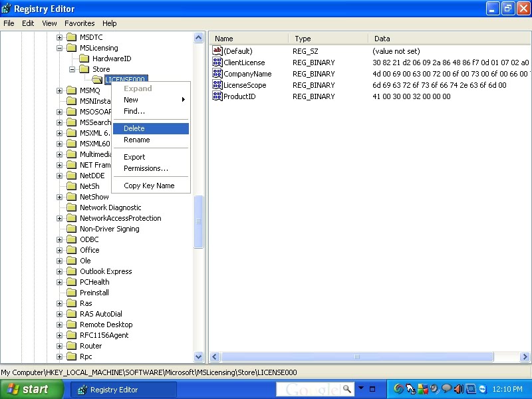Expand the MSDTC key
The image size is (532, 399).
coord(59,37)
